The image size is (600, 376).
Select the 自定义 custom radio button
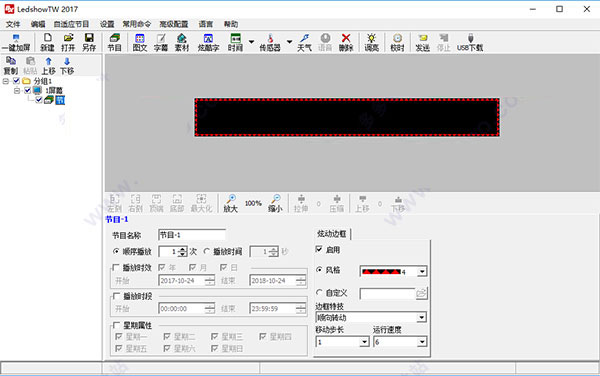(x=319, y=293)
